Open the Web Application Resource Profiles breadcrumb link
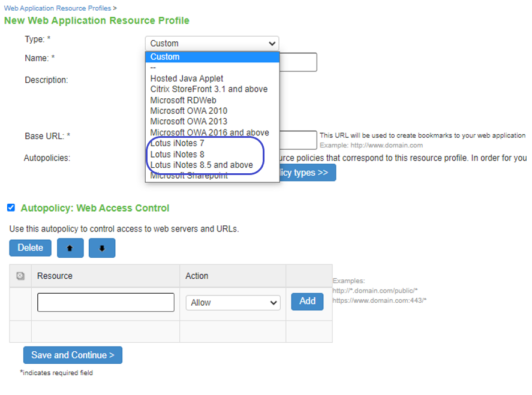 click(58, 8)
